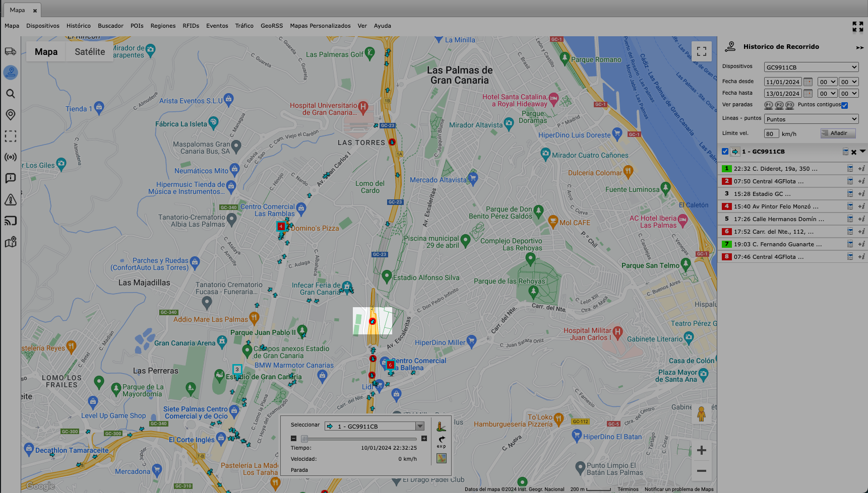Click the Añadir button

pos(838,133)
